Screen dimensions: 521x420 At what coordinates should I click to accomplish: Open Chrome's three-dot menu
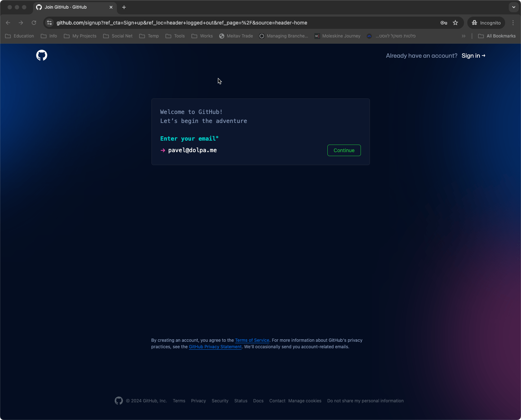[x=513, y=23]
